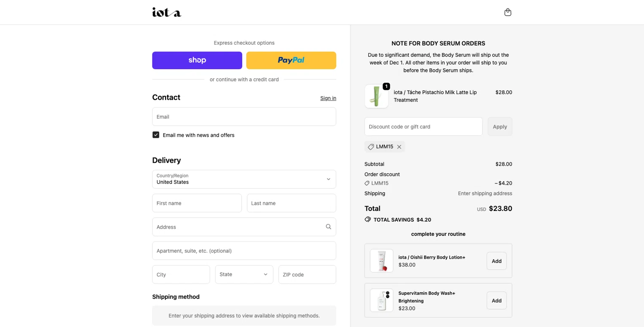Click the $23.00 body wash price
Screen dimensions: 644x327
click(407, 309)
